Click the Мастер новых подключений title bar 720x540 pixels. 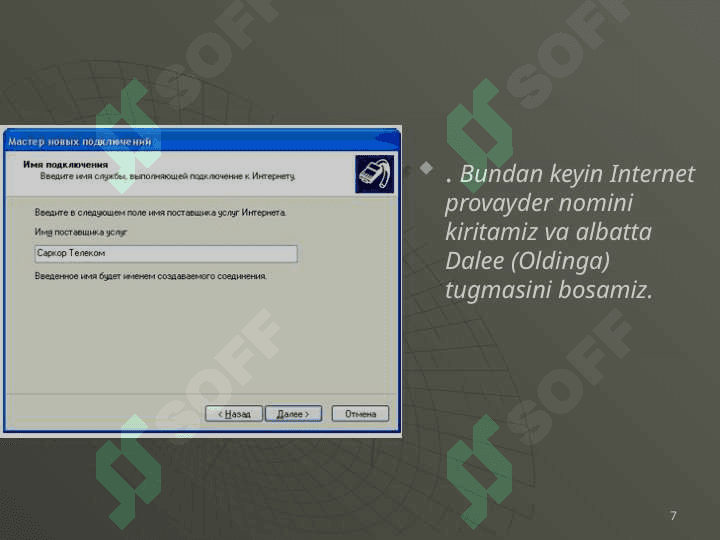click(80, 141)
